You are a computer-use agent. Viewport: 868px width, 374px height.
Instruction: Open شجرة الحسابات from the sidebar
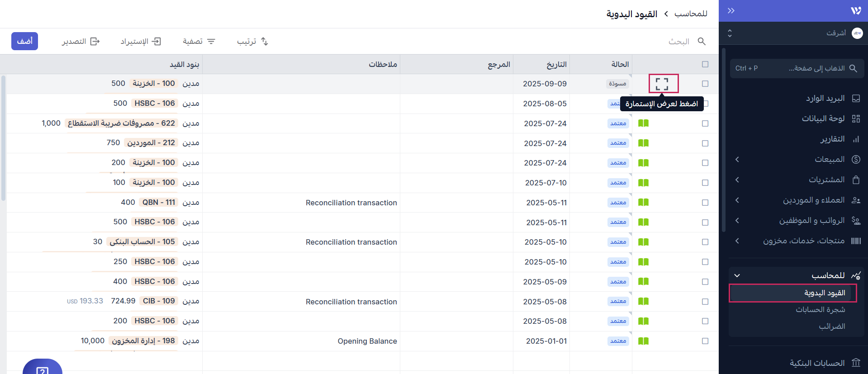tap(820, 310)
